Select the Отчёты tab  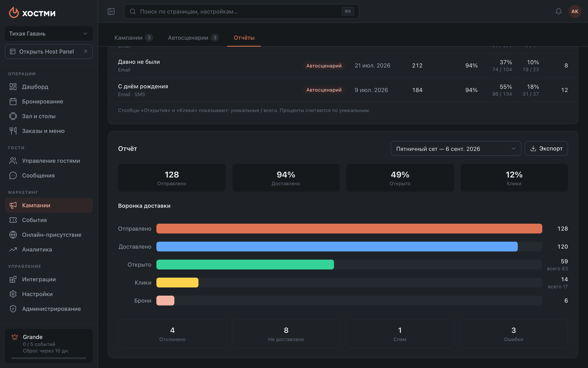point(244,38)
